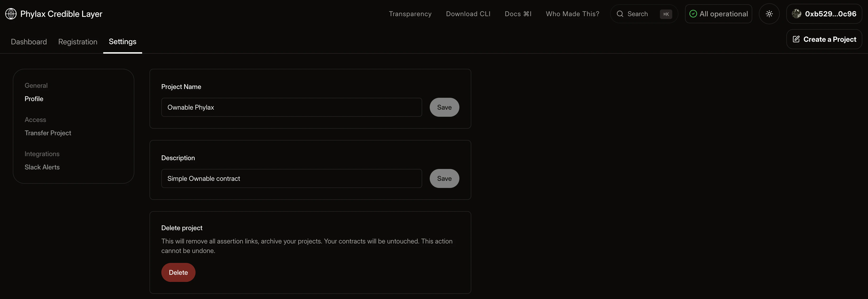
Task: Click the red Delete project button
Action: coord(178,272)
